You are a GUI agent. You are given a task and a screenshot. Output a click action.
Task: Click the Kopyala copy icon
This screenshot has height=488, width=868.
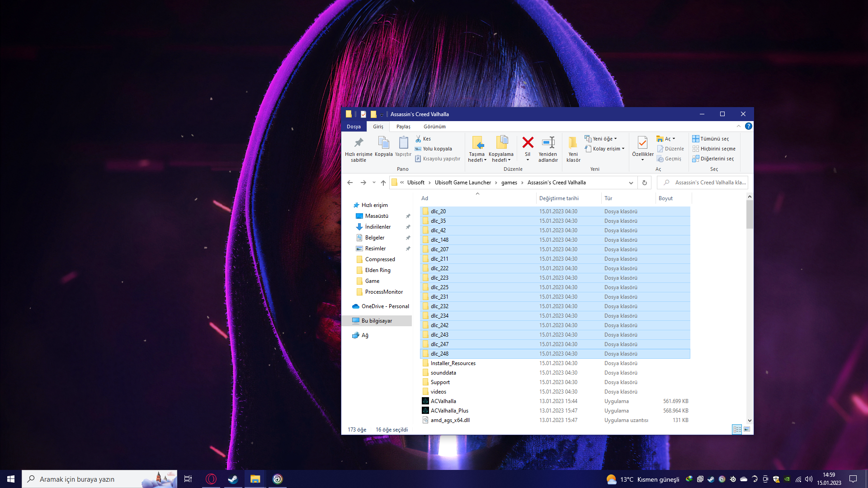pos(383,143)
